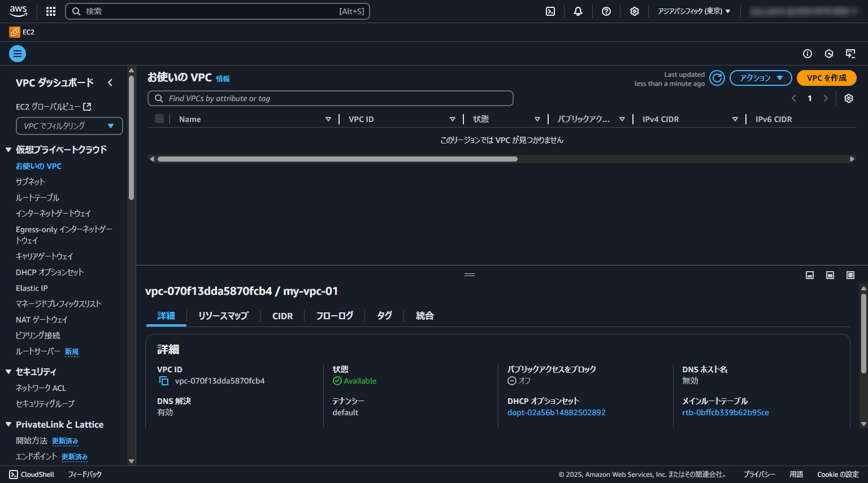Viewport: 868px width, 483px height.
Task: Open プライバシー link in footer
Action: [759, 475]
